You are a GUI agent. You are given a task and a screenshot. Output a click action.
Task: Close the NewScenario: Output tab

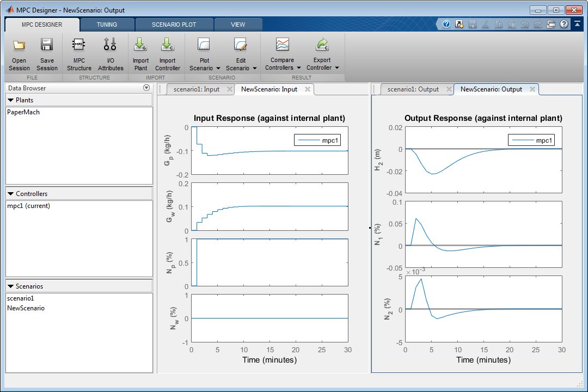(x=532, y=89)
